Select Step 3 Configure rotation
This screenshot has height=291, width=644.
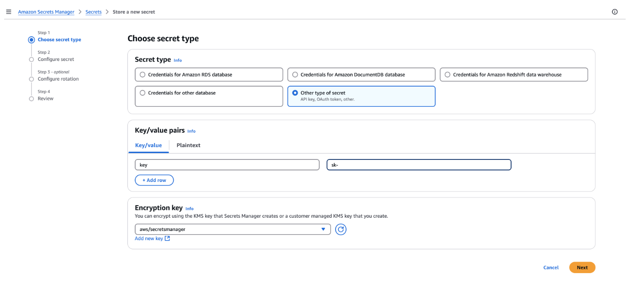(x=58, y=79)
